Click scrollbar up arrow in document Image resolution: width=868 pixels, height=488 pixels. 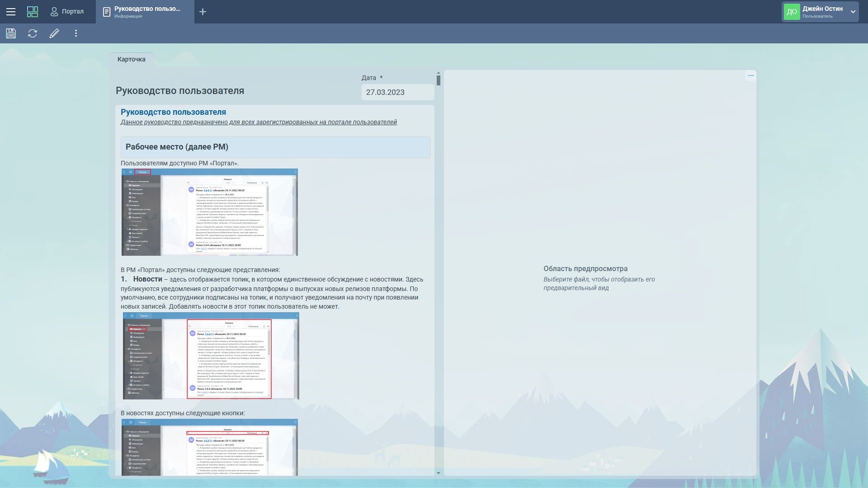coord(438,73)
